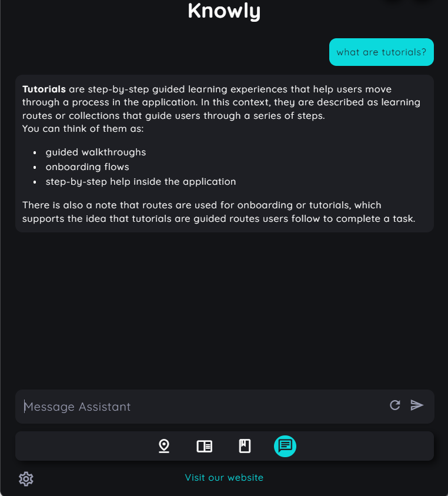448x496 pixels.
Task: Click the line "You can think of them as:"
Action: click(x=83, y=129)
